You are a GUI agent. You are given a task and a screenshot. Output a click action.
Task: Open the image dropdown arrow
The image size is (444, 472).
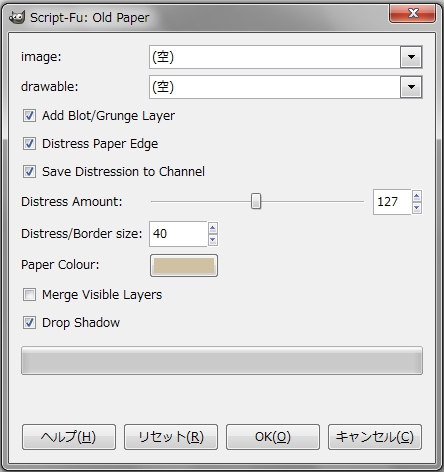411,57
